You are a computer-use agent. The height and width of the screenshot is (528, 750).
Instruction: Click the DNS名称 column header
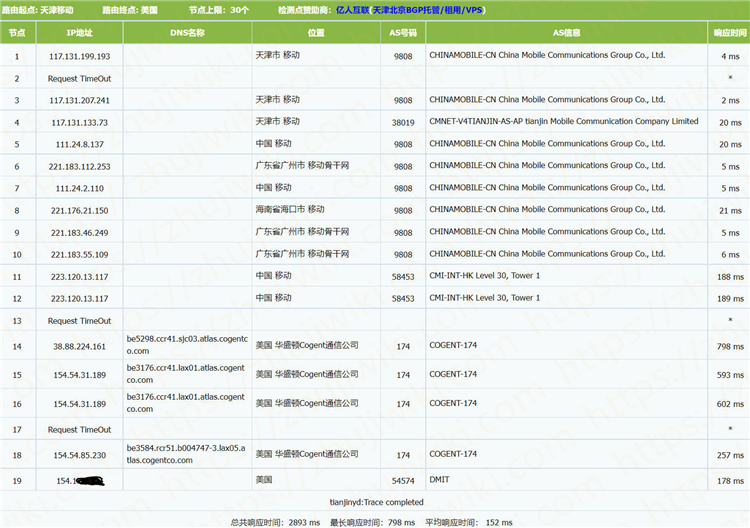tap(187, 33)
